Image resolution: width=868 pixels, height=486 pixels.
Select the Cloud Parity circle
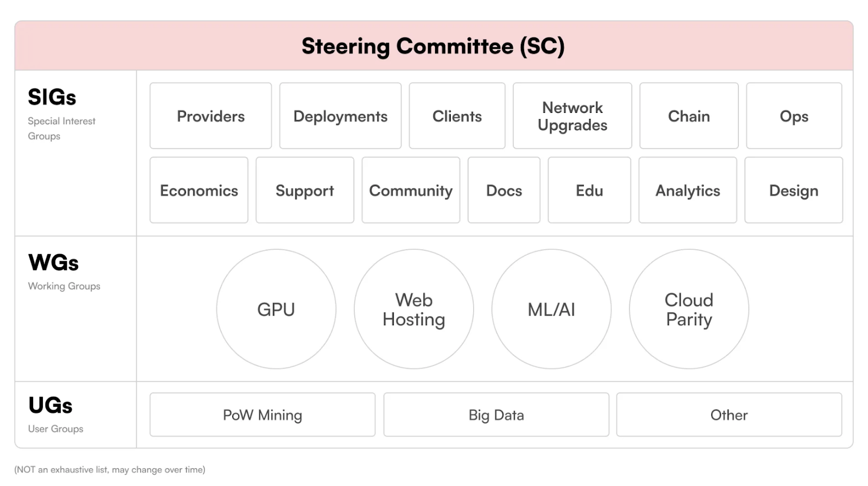[x=689, y=310]
